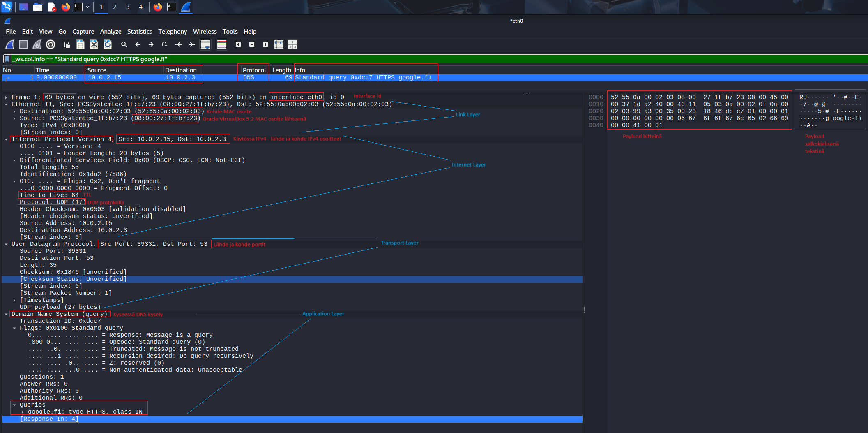The image size is (868, 433).
Task: Click the Reload capture file icon
Action: click(x=108, y=44)
